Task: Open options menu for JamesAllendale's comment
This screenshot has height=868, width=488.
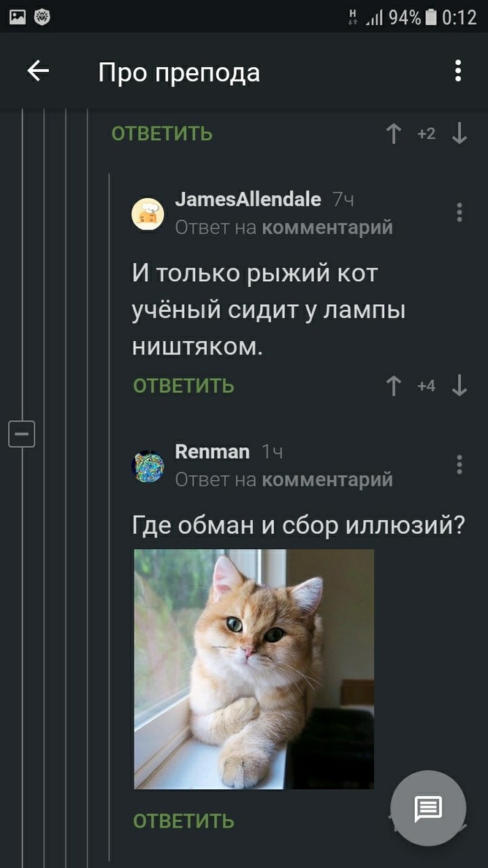Action: tap(459, 212)
